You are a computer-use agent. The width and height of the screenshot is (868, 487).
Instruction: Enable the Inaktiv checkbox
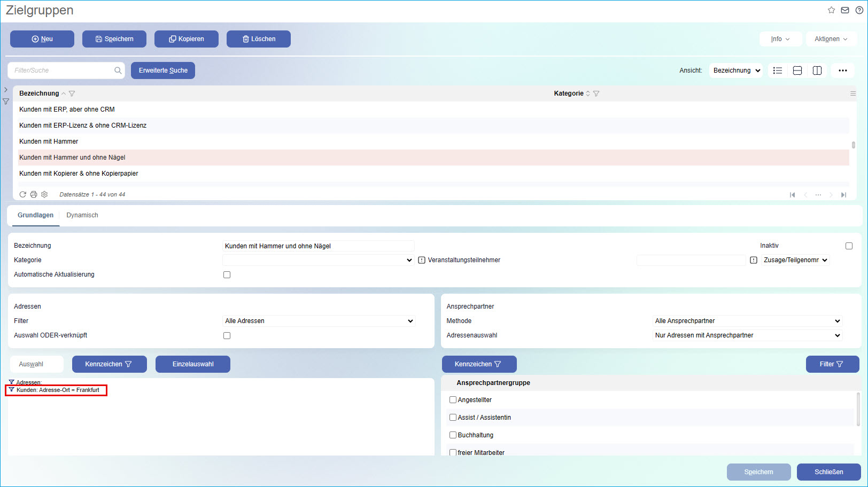849,246
